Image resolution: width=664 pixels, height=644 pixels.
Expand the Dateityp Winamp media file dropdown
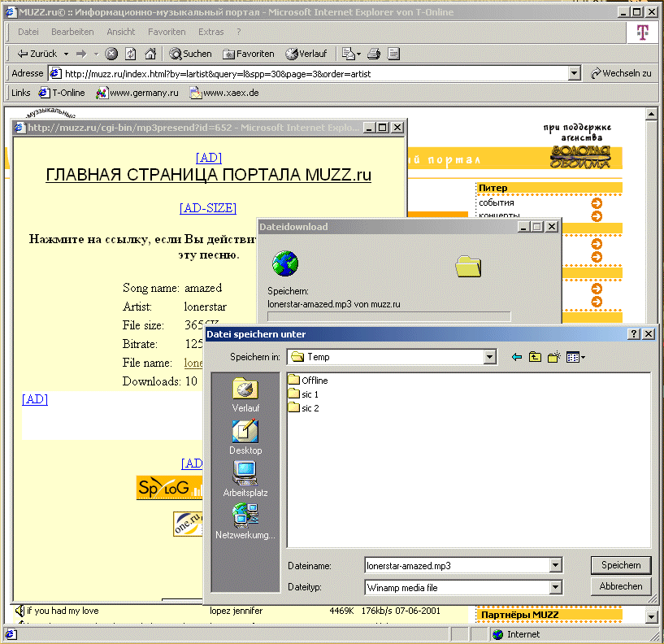pyautogui.click(x=555, y=587)
